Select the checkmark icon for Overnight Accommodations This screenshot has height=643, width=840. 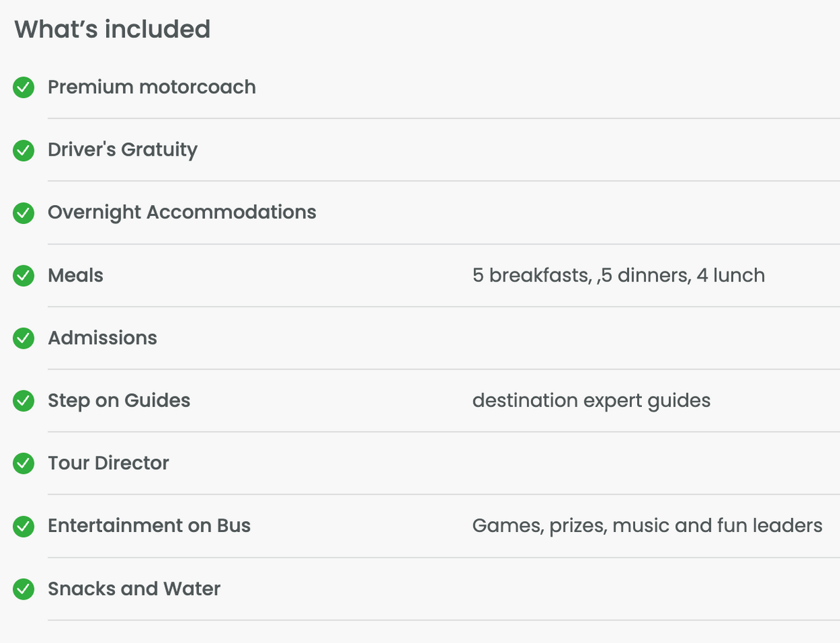click(24, 213)
